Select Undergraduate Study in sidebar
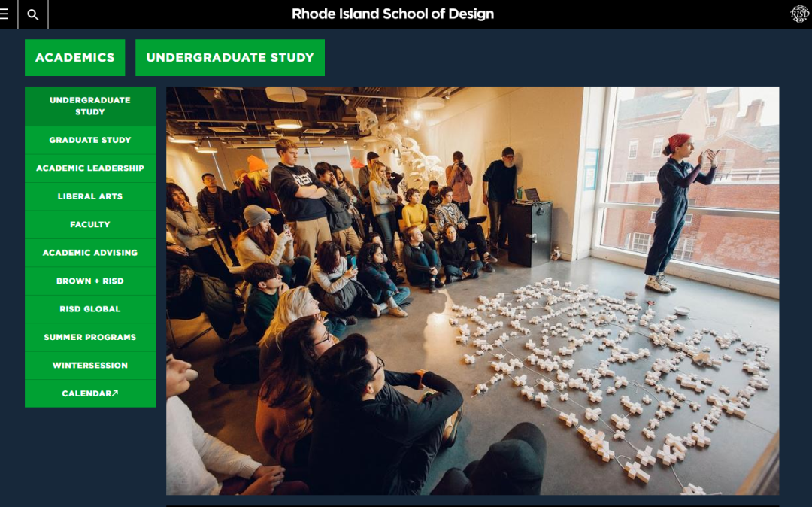812x507 pixels. pos(90,106)
